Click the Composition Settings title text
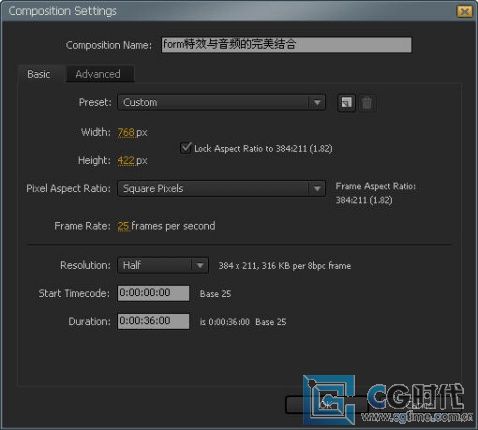The width and height of the screenshot is (478, 430). [63, 11]
